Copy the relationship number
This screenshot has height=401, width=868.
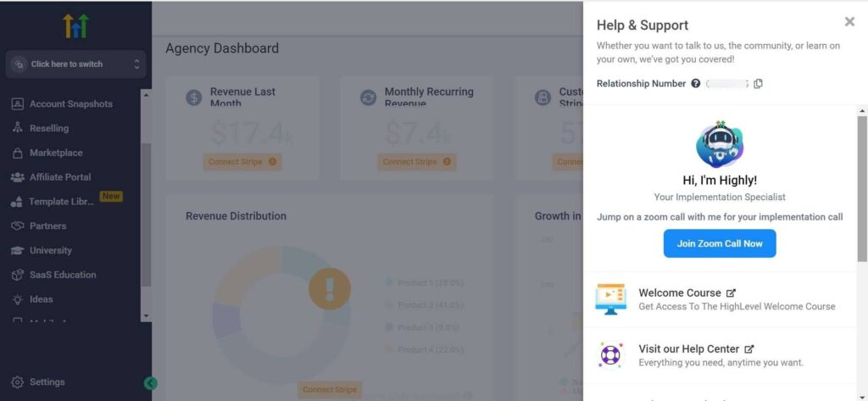click(758, 84)
